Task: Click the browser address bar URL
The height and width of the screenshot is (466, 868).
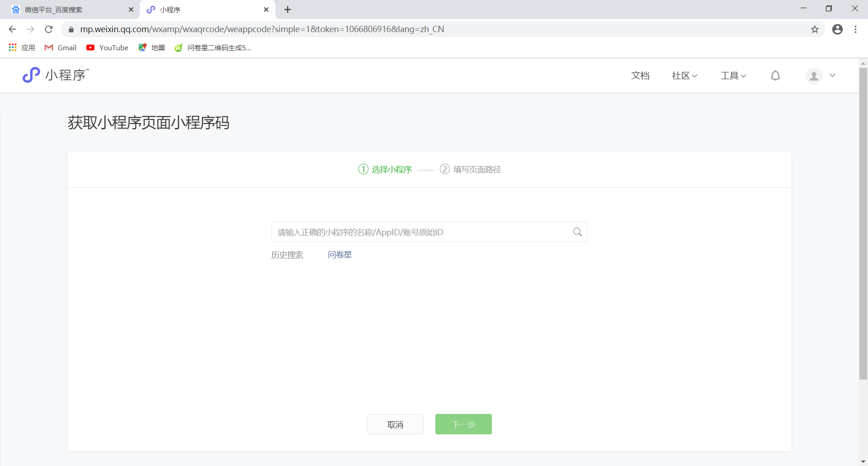Action: coord(262,29)
